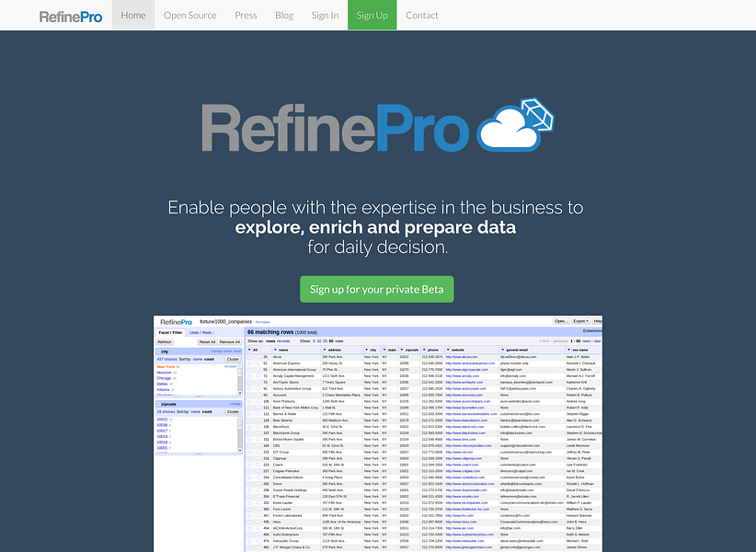The image size is (756, 552).
Task: Open the zipcode column dropdown menu
Action: pyautogui.click(x=402, y=350)
